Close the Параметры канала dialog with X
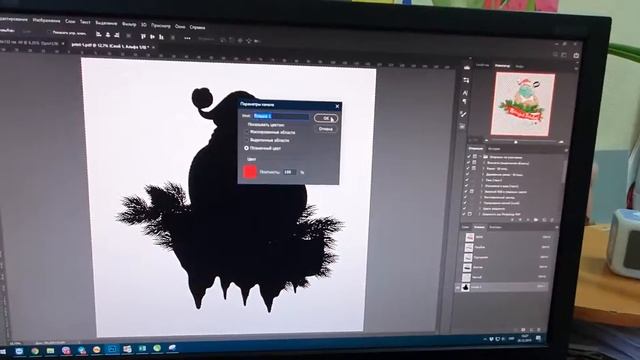This screenshot has width=640, height=360. coord(337,106)
